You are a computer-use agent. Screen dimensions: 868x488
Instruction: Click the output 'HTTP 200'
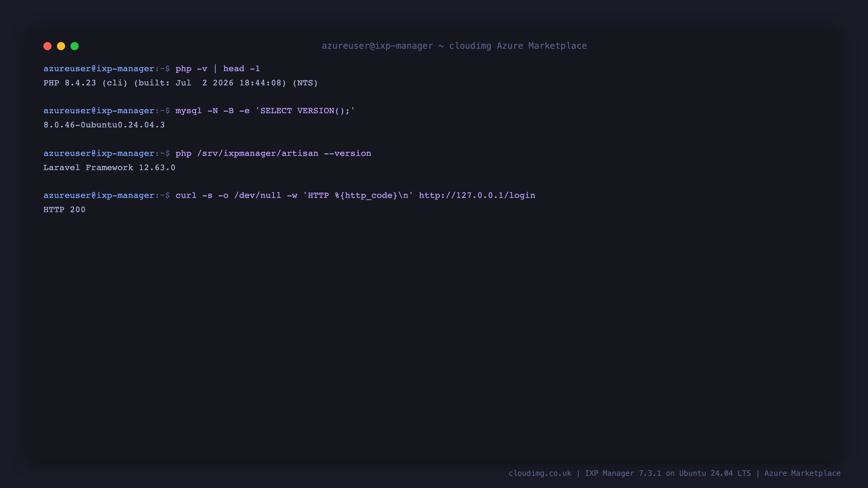point(64,210)
